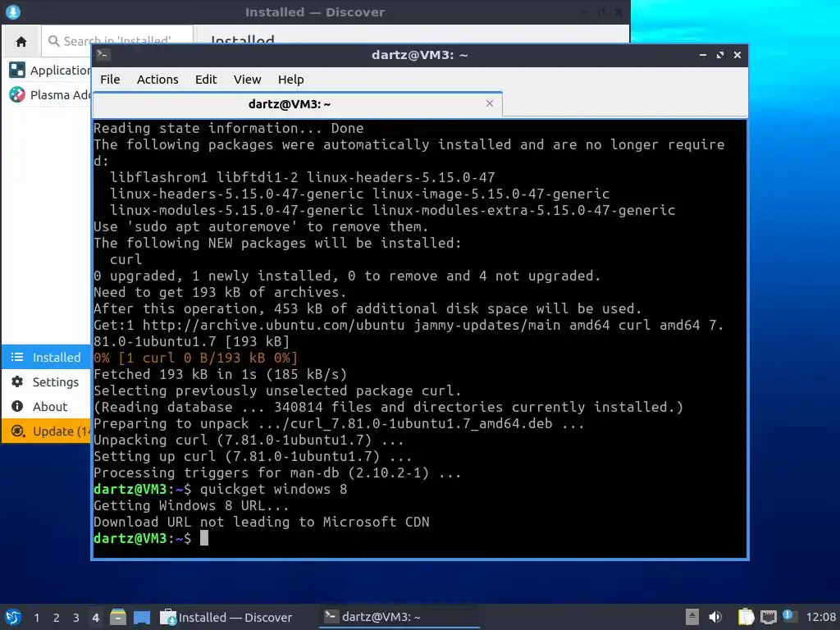The width and height of the screenshot is (840, 630).
Task: Click the 'Need to get 193 kB of archives.' line
Action: pyautogui.click(x=220, y=292)
